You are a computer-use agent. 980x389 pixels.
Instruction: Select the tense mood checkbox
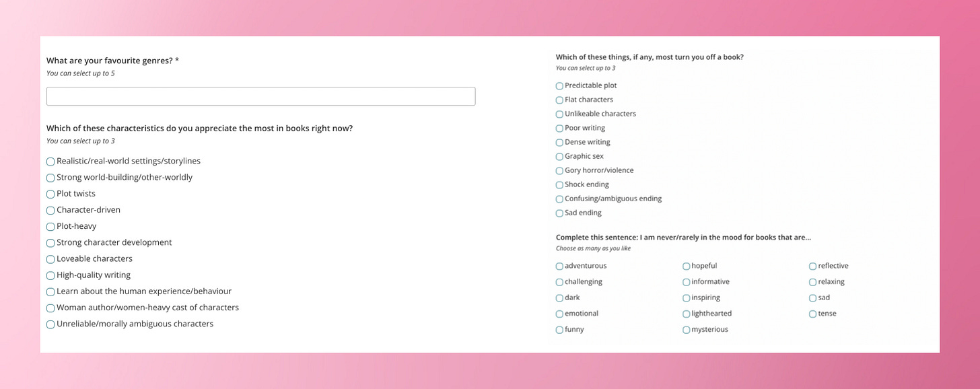point(812,314)
